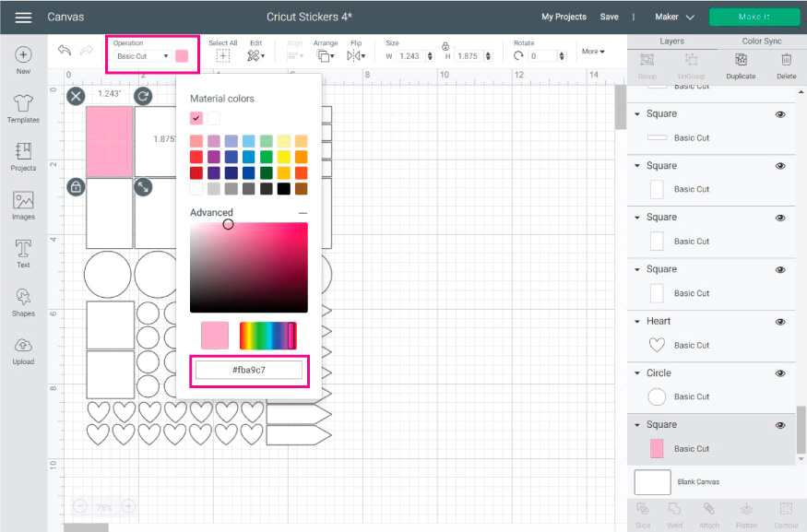Image resolution: width=807 pixels, height=532 pixels.
Task: Expand the More toolbar options
Action: coord(593,52)
